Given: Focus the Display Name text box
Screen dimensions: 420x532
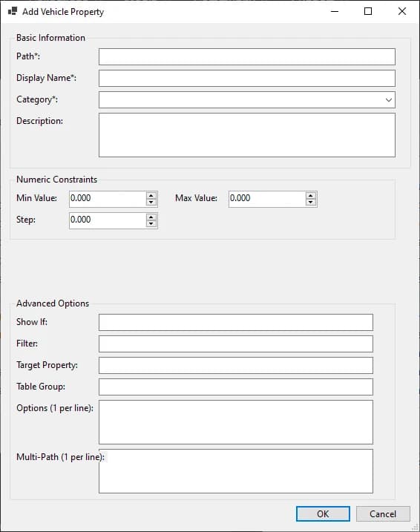Looking at the screenshot, I should [x=246, y=79].
